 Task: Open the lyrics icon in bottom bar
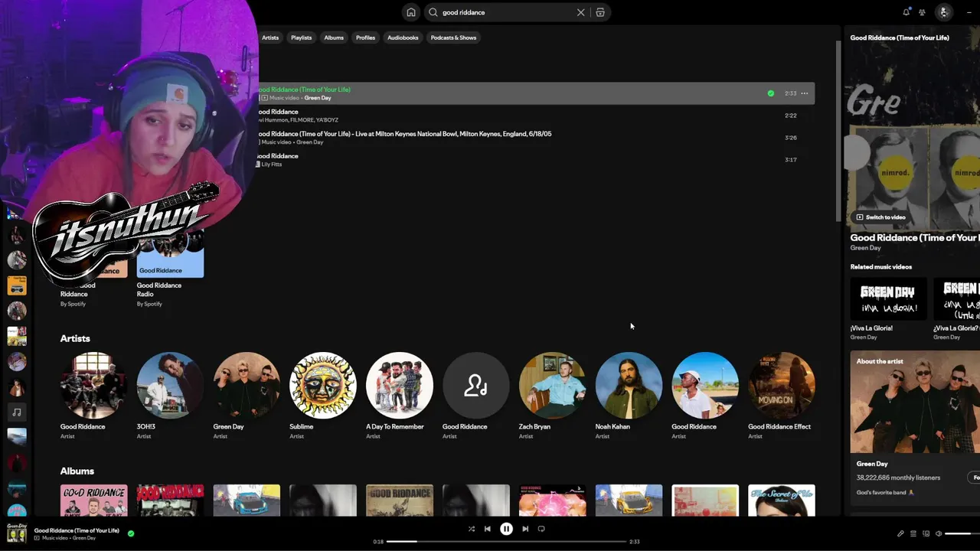[x=900, y=533]
